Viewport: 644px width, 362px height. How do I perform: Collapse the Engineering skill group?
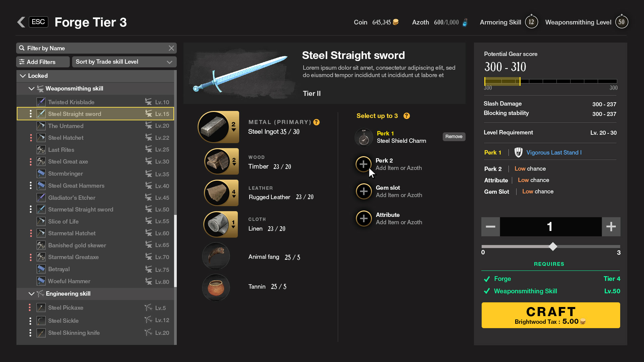tap(32, 294)
